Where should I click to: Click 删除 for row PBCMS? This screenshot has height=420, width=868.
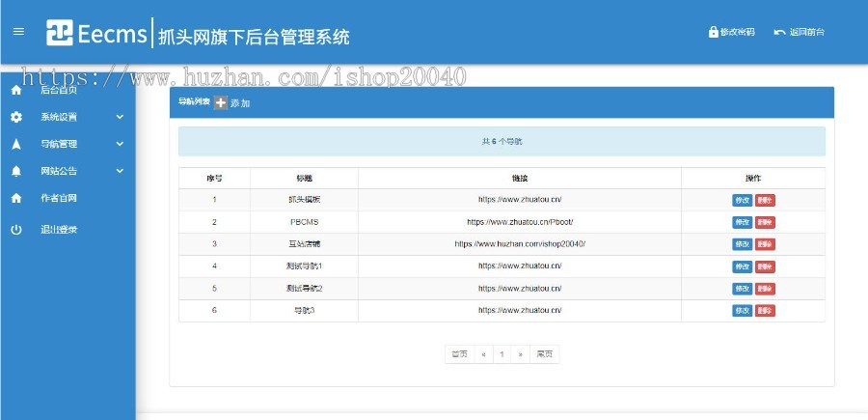coord(765,222)
